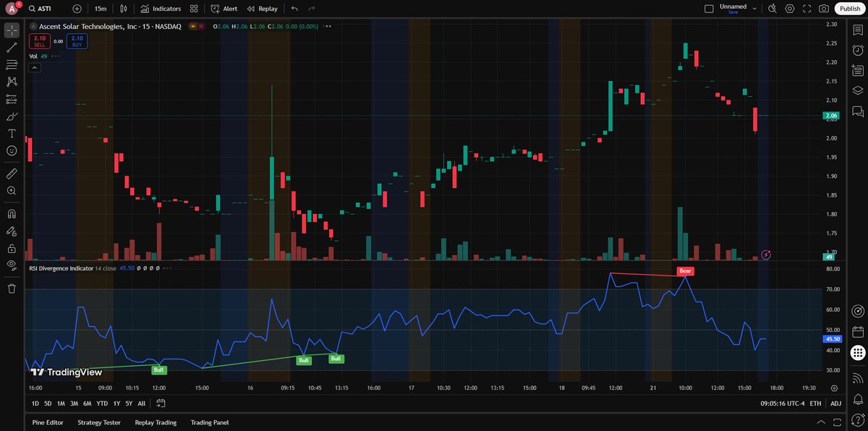
Task: Open the watchlist panel icon
Action: click(857, 30)
